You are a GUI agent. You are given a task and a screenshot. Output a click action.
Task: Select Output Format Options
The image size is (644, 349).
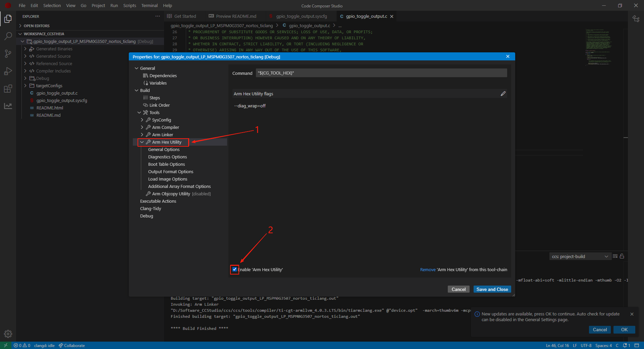(x=171, y=171)
